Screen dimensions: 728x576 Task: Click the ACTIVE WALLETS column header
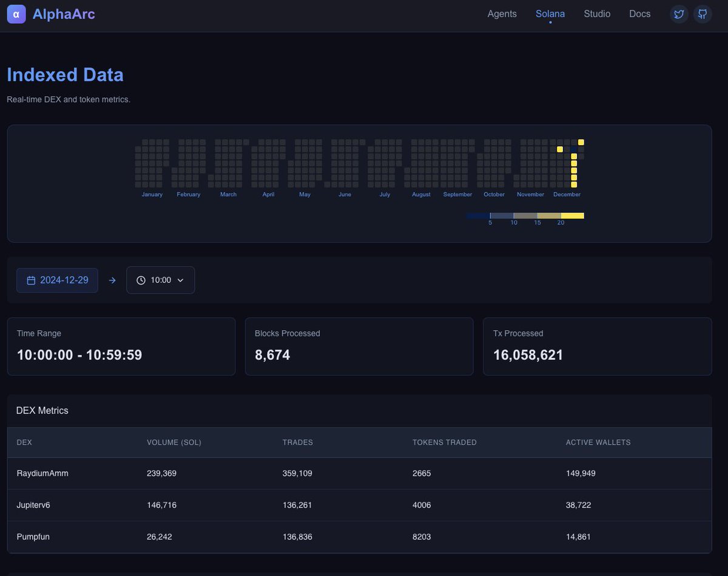[598, 442]
